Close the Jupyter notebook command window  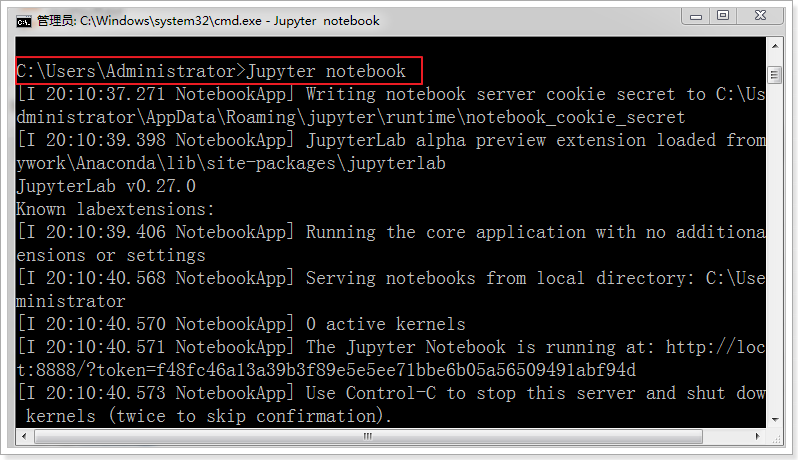pos(760,16)
